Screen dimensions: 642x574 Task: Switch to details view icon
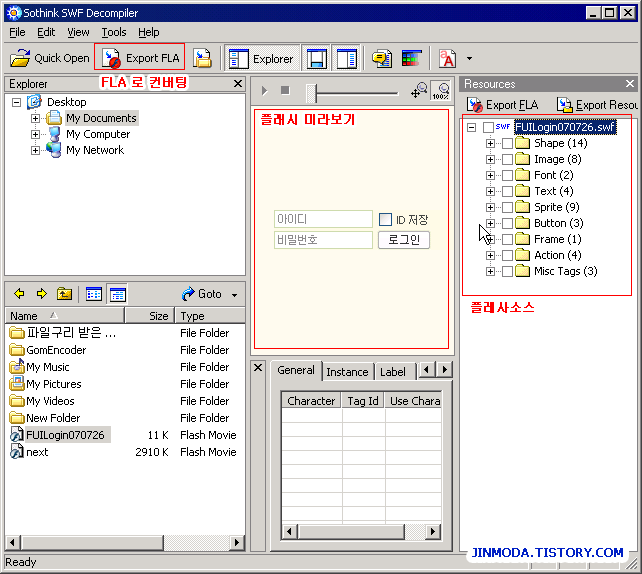[x=118, y=294]
